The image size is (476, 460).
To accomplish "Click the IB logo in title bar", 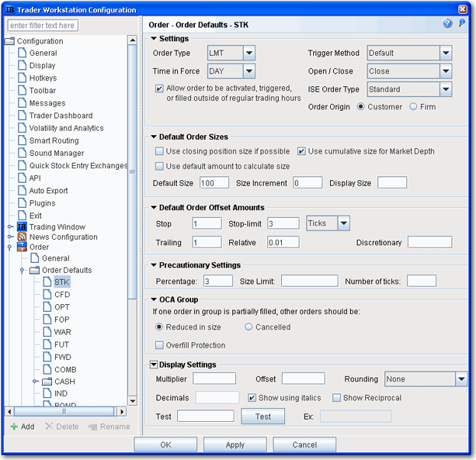I will [10, 9].
